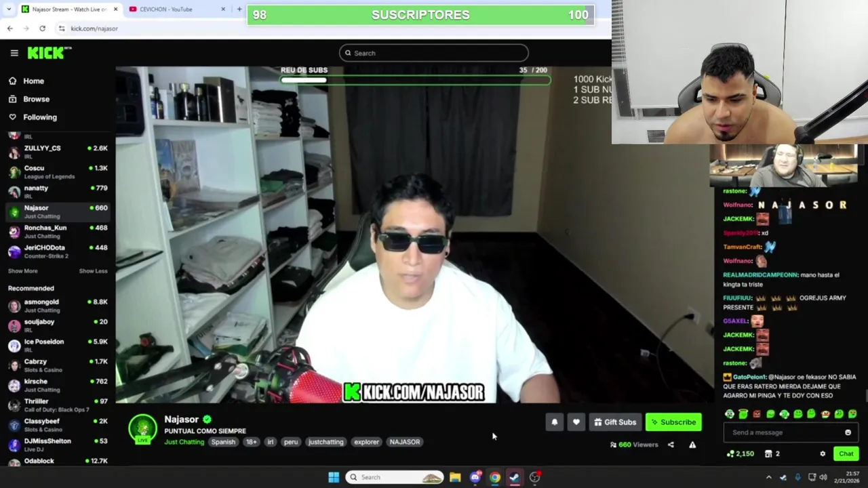Open Following in sidebar

[x=33, y=117]
